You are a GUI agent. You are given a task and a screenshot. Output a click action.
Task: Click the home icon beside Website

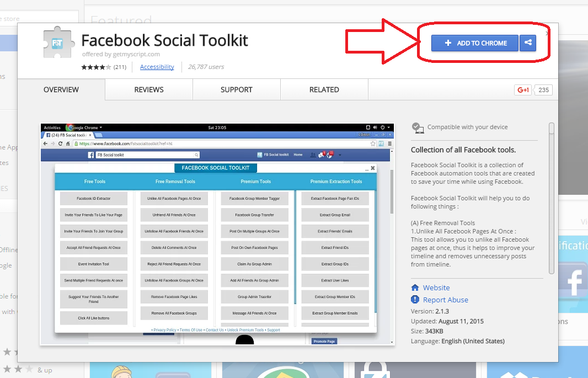click(x=415, y=288)
